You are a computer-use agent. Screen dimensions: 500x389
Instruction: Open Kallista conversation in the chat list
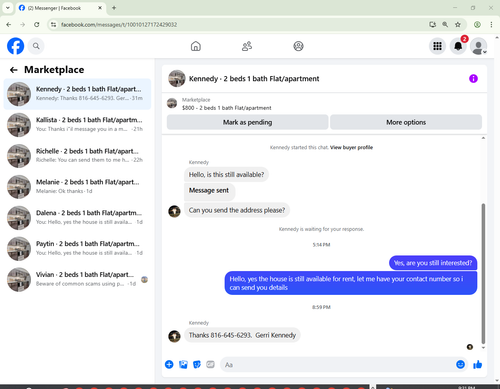[x=77, y=125]
